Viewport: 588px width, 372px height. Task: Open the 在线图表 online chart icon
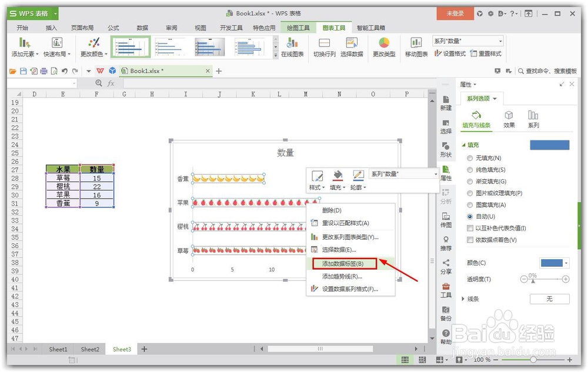click(x=292, y=42)
